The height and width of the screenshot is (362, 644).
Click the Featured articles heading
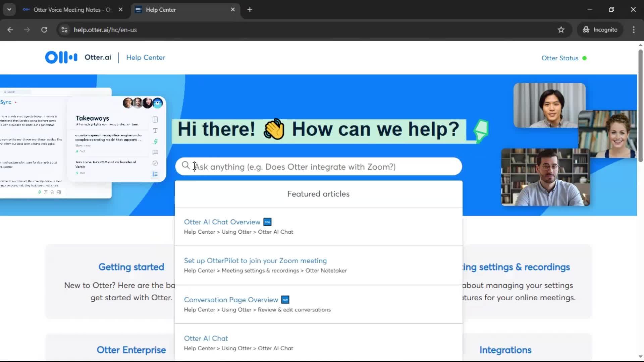pyautogui.click(x=318, y=194)
